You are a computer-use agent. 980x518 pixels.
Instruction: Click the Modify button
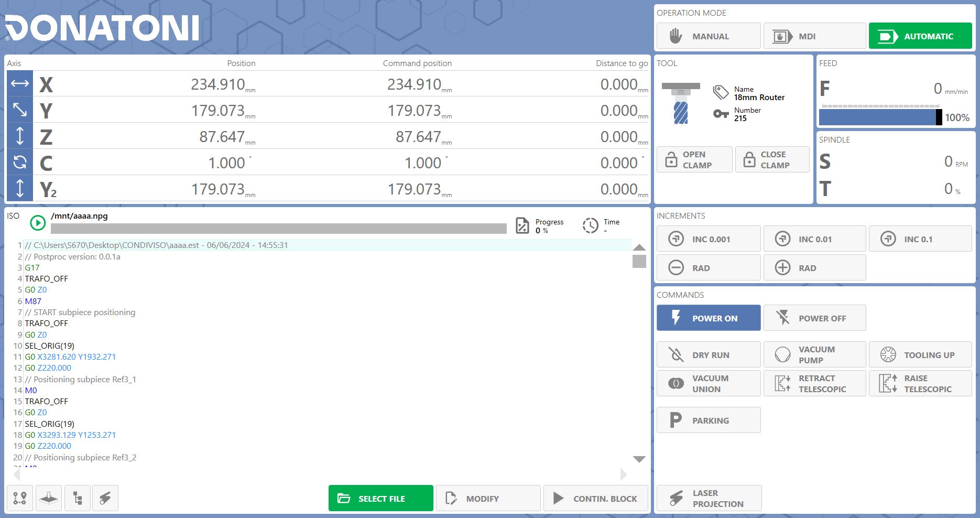pos(488,498)
